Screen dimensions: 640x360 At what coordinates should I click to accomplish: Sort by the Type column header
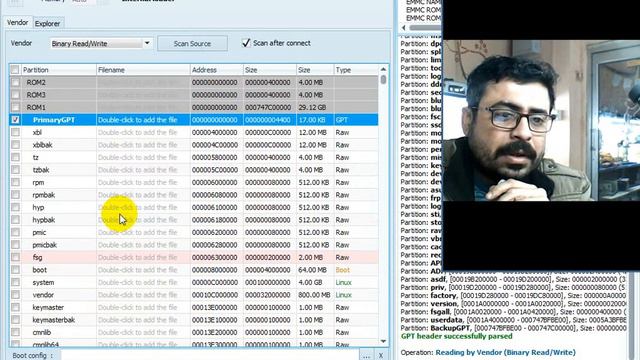[356, 70]
